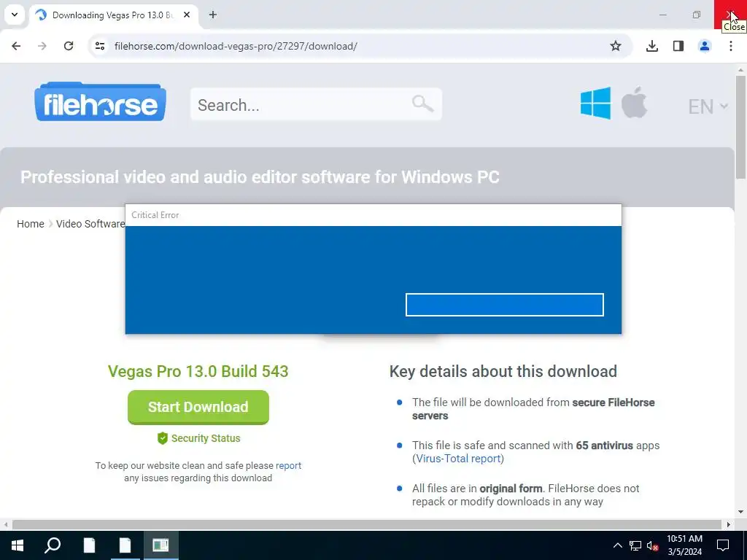The height and width of the screenshot is (560, 747).
Task: Open the Video Software breadcrumb
Action: tap(90, 224)
